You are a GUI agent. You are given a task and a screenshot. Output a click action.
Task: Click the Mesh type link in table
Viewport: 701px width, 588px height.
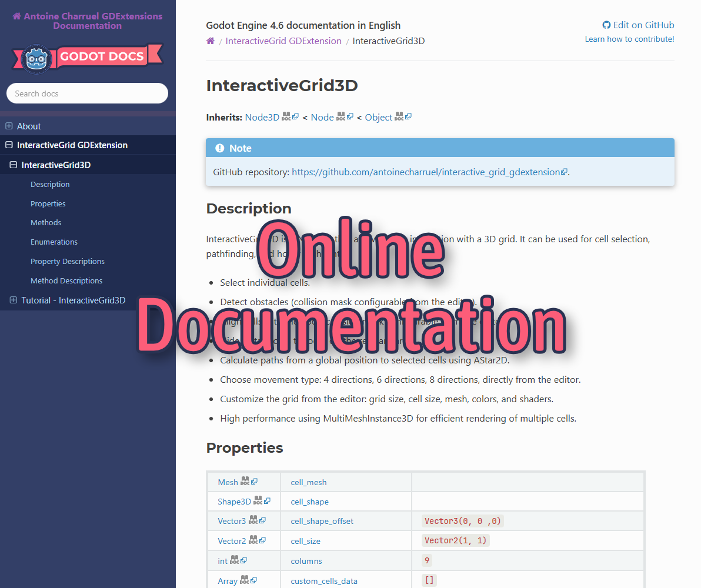(x=228, y=482)
